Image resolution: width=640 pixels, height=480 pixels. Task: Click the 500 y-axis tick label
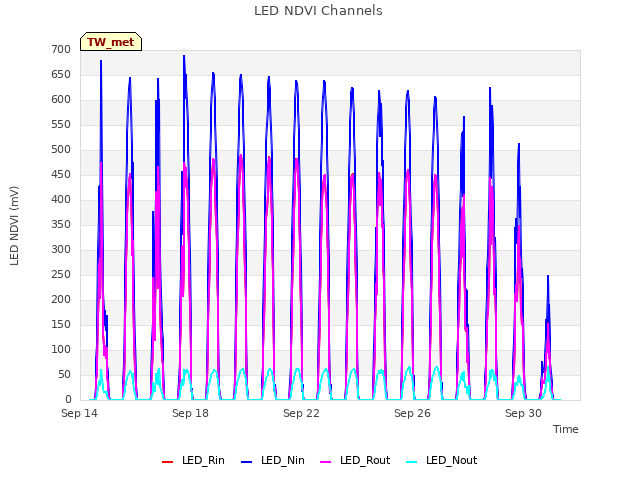point(61,149)
